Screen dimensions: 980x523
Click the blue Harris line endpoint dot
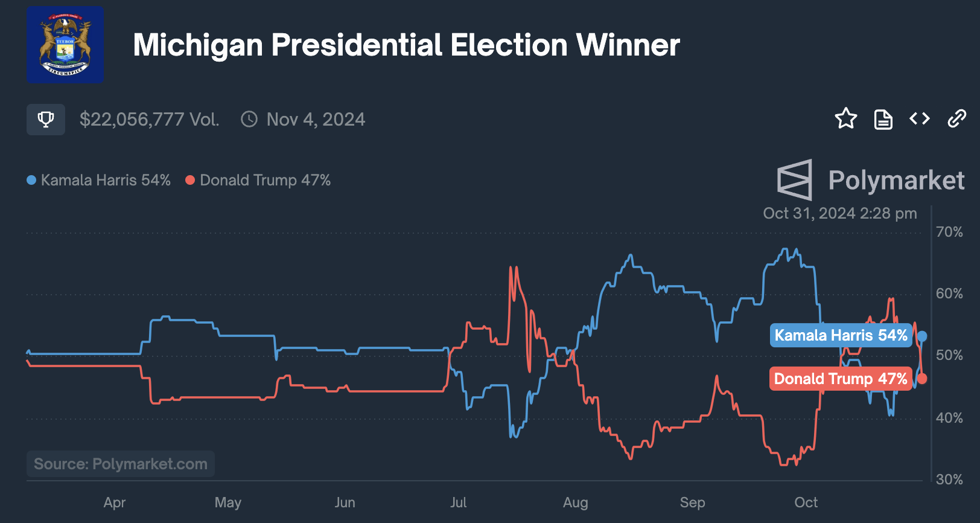922,336
